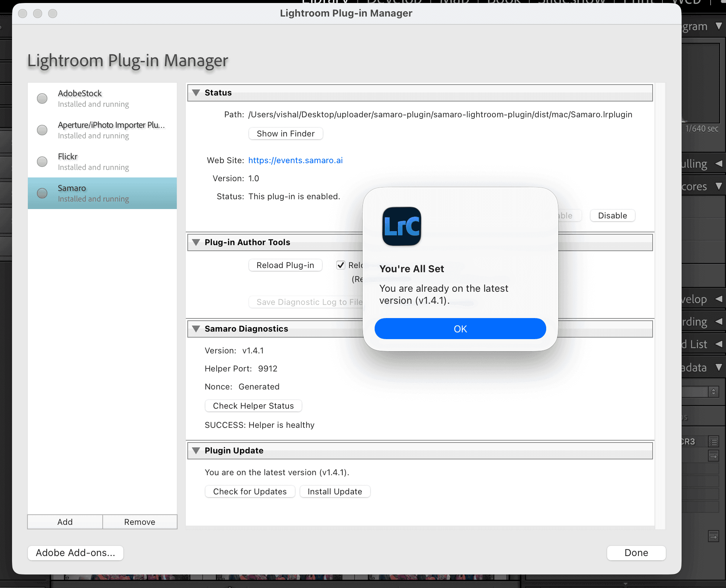Toggle the Reload checkbox in Plug-in Author Tools

coord(341,265)
